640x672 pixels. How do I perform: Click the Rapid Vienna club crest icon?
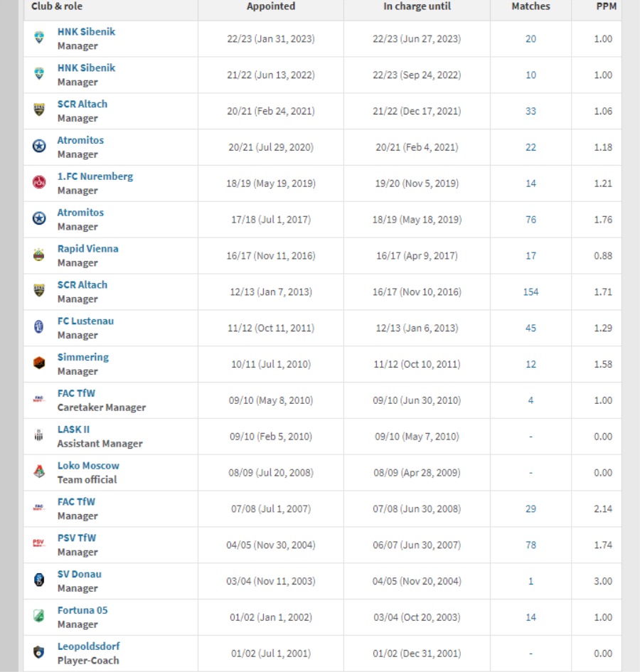coord(39,255)
